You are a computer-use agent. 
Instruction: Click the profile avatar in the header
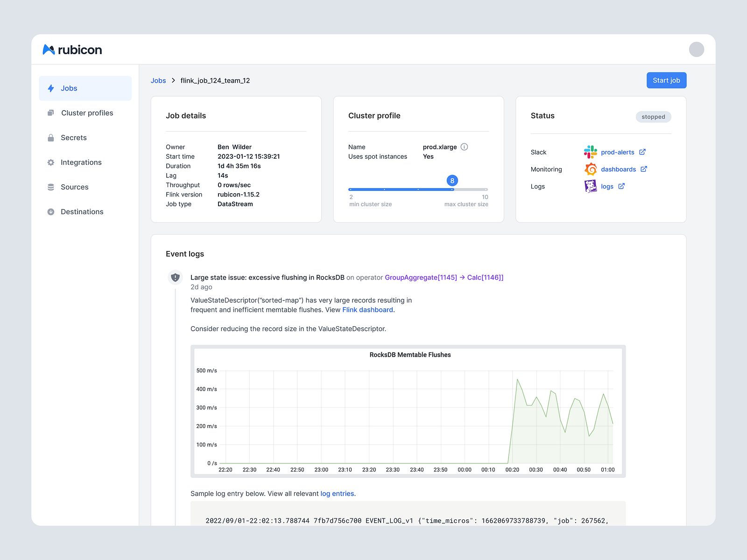pos(696,49)
